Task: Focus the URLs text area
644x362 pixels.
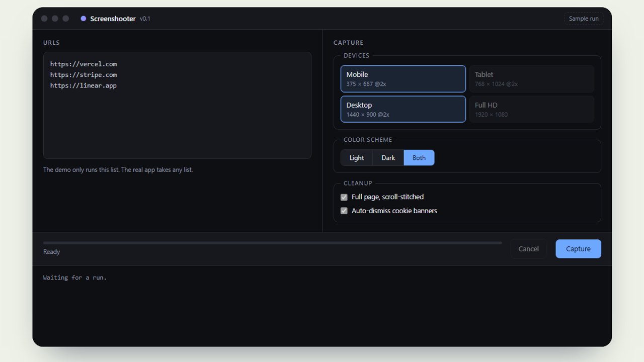Action: (x=177, y=106)
